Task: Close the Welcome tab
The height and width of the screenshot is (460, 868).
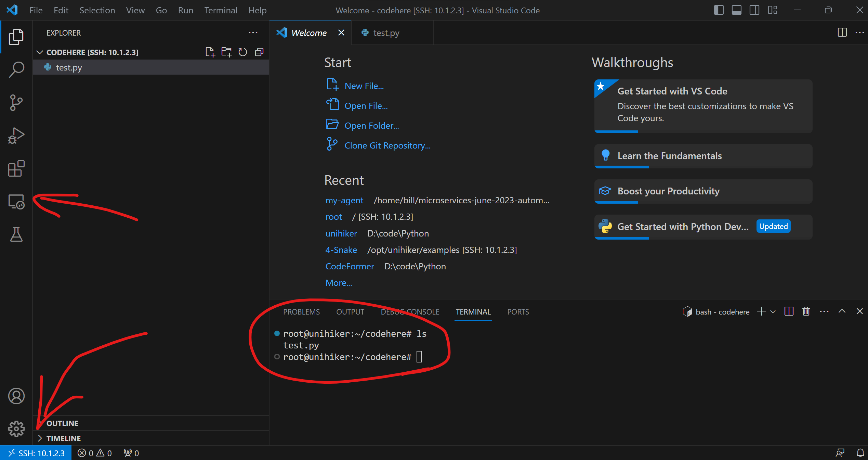Action: click(x=341, y=33)
